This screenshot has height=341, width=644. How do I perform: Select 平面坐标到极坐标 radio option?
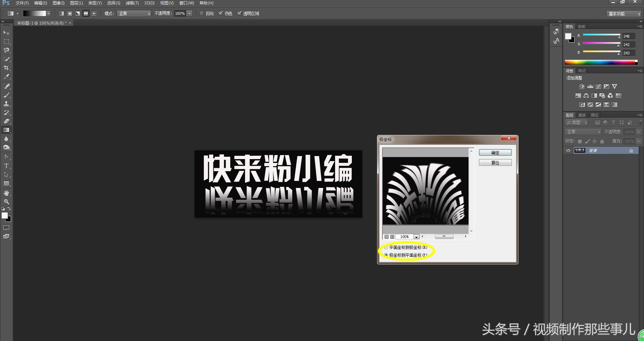click(x=386, y=247)
